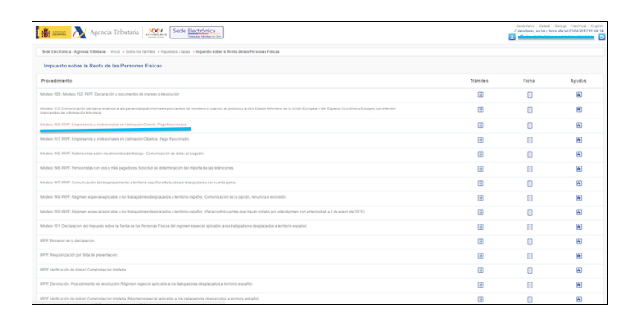Go to Impuestos y tasas breadcrumb

[175, 52]
